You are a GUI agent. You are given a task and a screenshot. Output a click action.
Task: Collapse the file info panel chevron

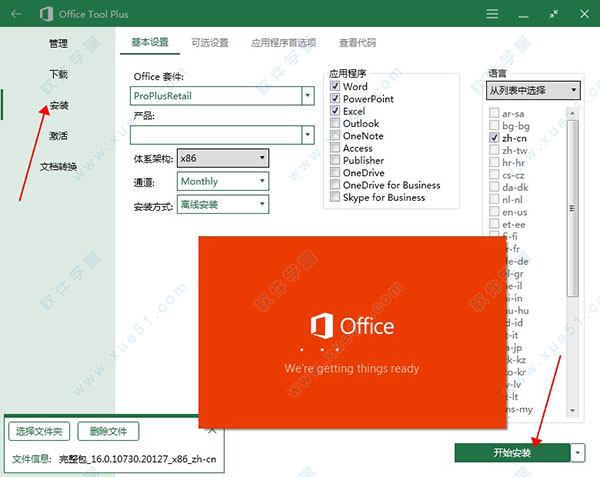[x=211, y=427]
